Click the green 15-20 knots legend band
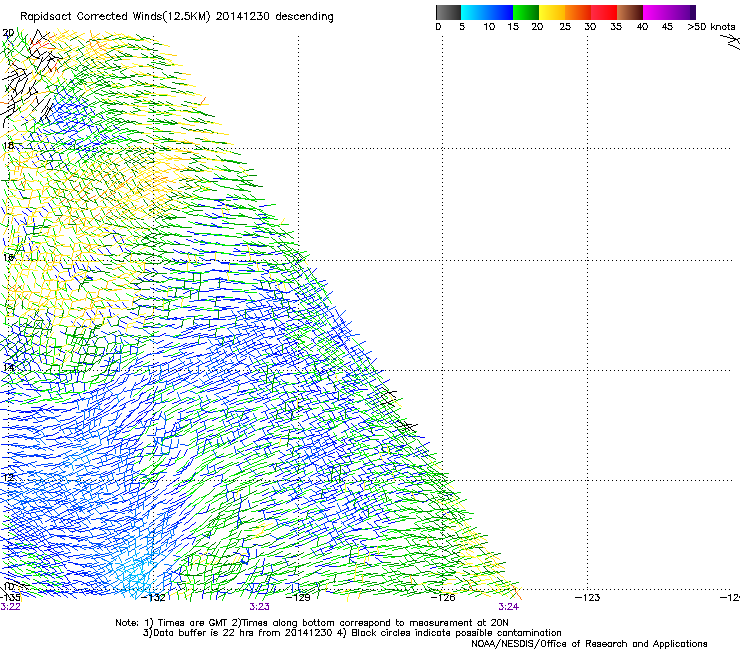This screenshot has width=740, height=650. click(x=526, y=12)
